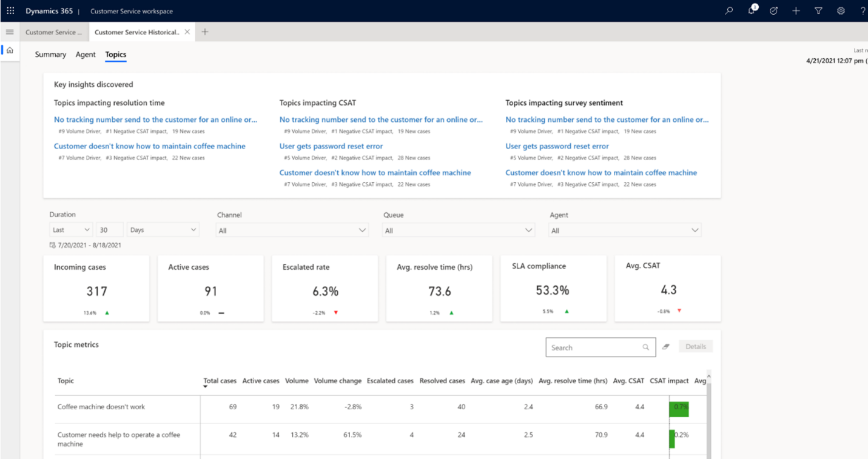Clear selections with the eraser icon

(665, 347)
